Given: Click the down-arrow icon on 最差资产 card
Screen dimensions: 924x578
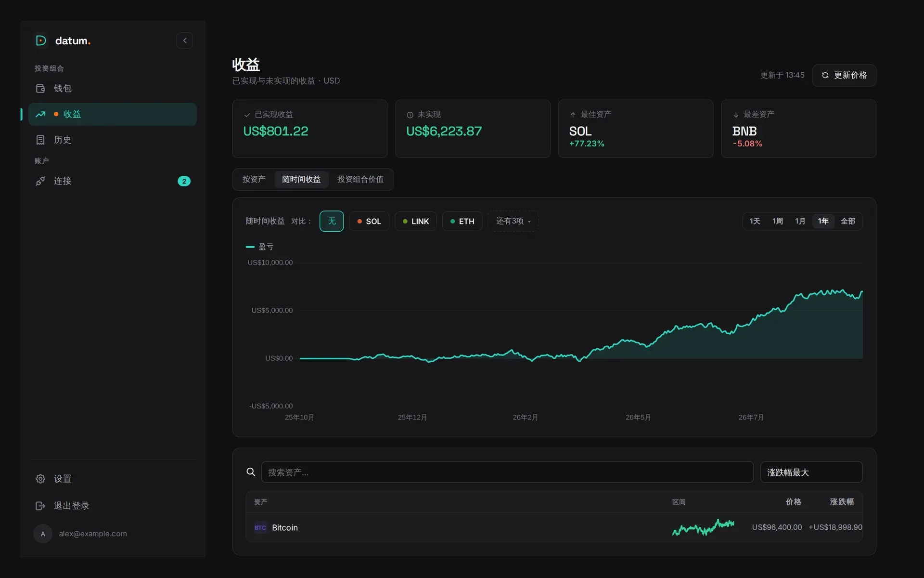Looking at the screenshot, I should click(736, 115).
